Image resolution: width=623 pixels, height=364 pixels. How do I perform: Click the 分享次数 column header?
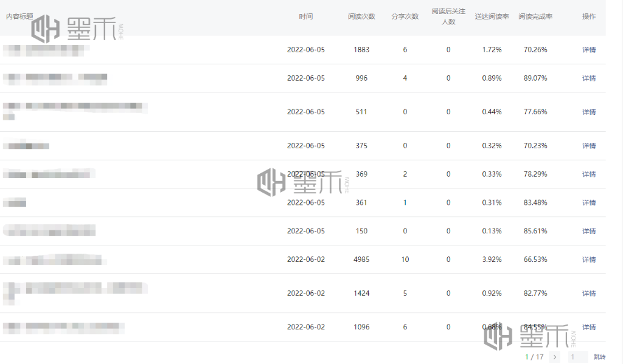coord(405,17)
